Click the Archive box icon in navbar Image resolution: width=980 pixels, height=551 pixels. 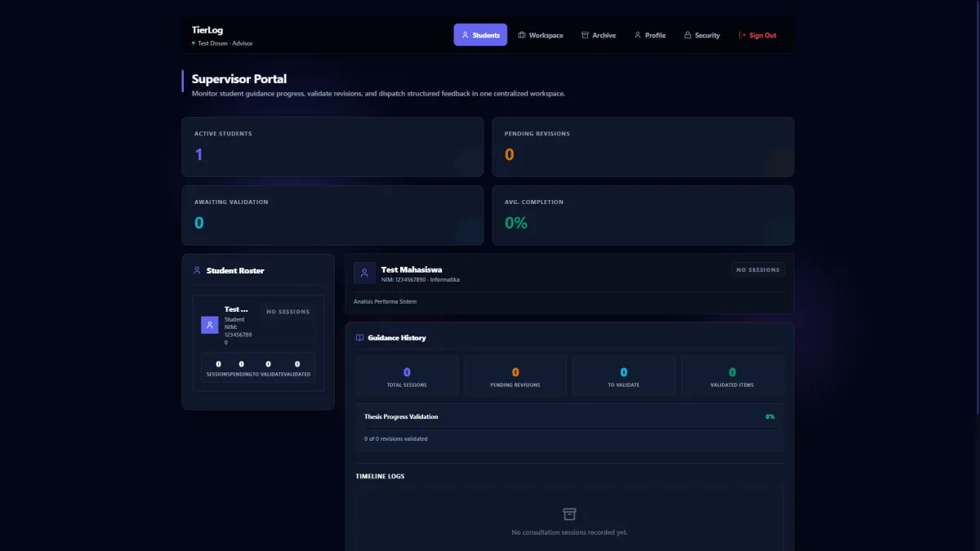pos(585,35)
